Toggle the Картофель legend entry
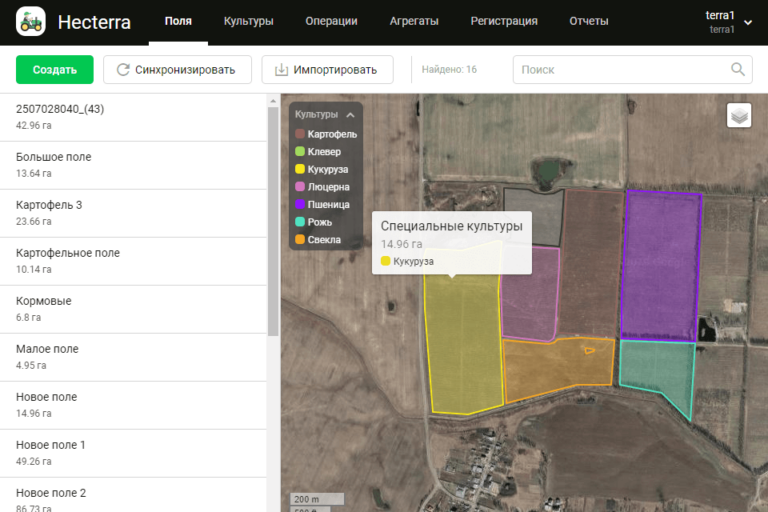This screenshot has width=768, height=512. click(331, 134)
